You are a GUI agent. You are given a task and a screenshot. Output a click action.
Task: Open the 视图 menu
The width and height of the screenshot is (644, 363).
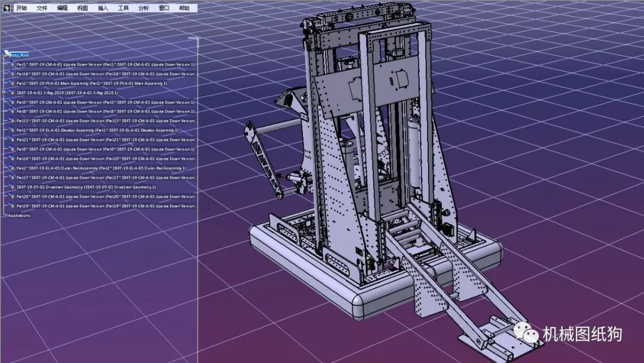(x=82, y=8)
